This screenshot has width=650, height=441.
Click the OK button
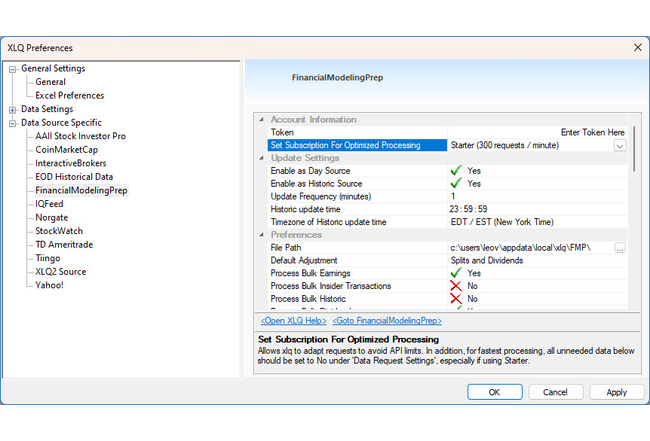coord(495,392)
